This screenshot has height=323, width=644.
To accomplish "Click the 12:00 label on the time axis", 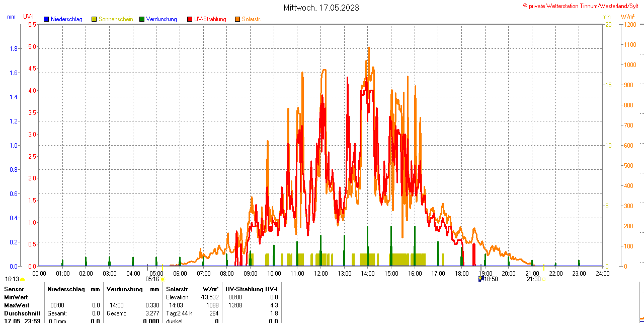I will [321, 273].
